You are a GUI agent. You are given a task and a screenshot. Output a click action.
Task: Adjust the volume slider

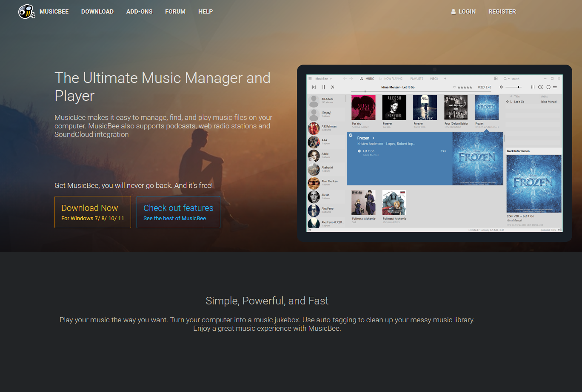tap(514, 87)
